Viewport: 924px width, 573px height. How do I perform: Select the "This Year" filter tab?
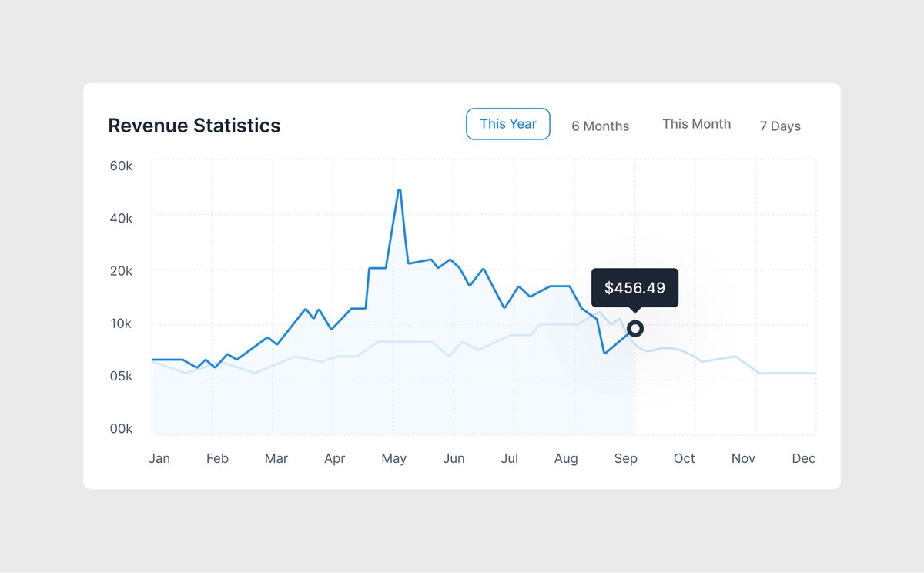click(507, 124)
